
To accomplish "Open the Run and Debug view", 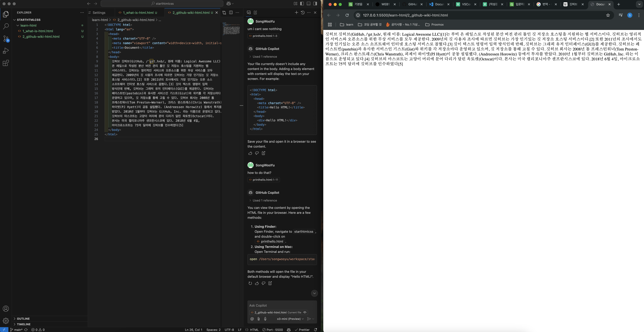I will [x=6, y=51].
